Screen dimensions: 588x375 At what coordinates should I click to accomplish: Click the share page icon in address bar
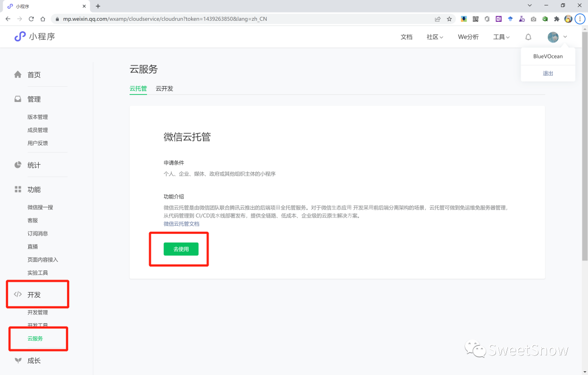438,19
